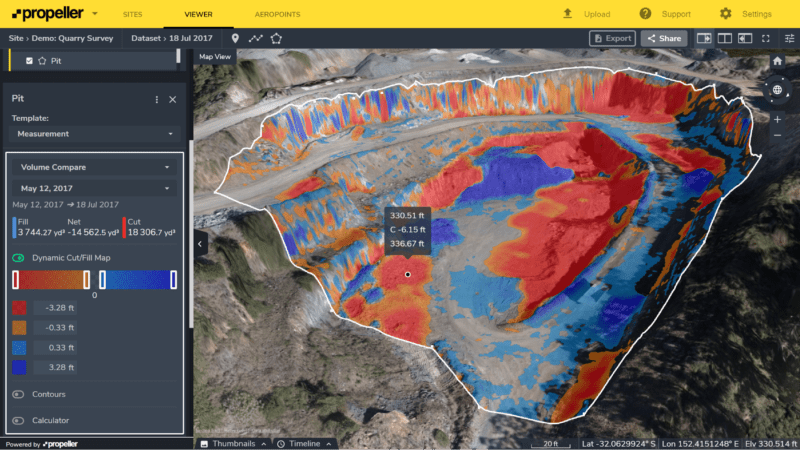Expand the Volume Compare dropdown
800x450 pixels.
pos(94,167)
